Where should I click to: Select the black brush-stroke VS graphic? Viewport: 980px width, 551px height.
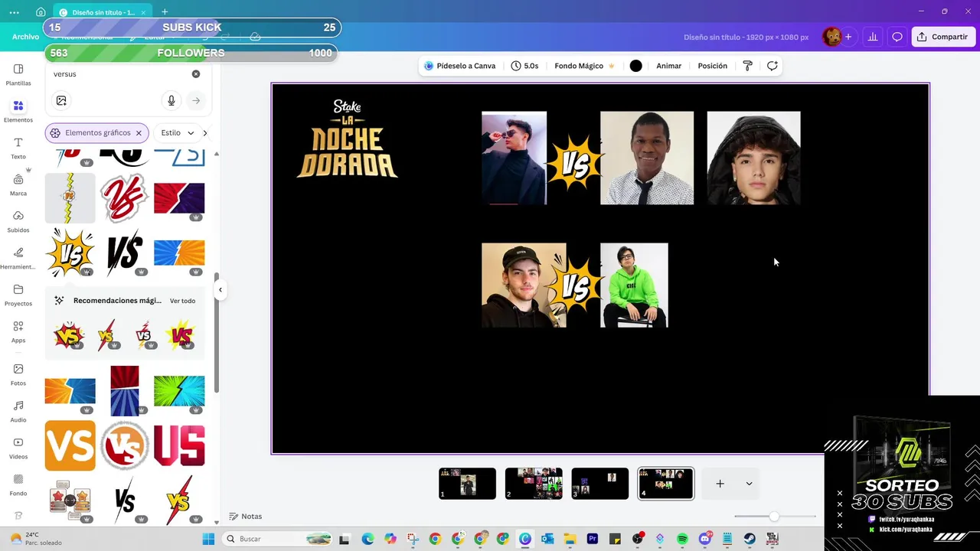[x=125, y=253]
